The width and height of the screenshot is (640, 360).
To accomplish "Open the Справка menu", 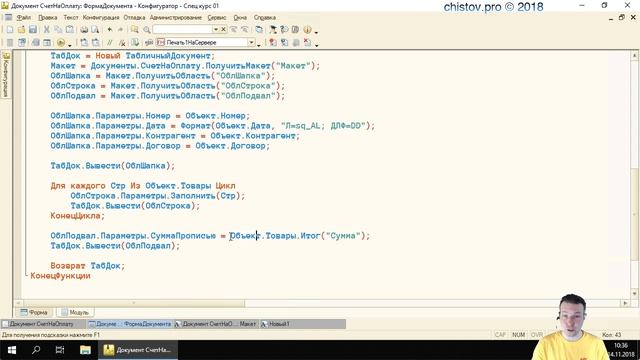I will click(264, 18).
